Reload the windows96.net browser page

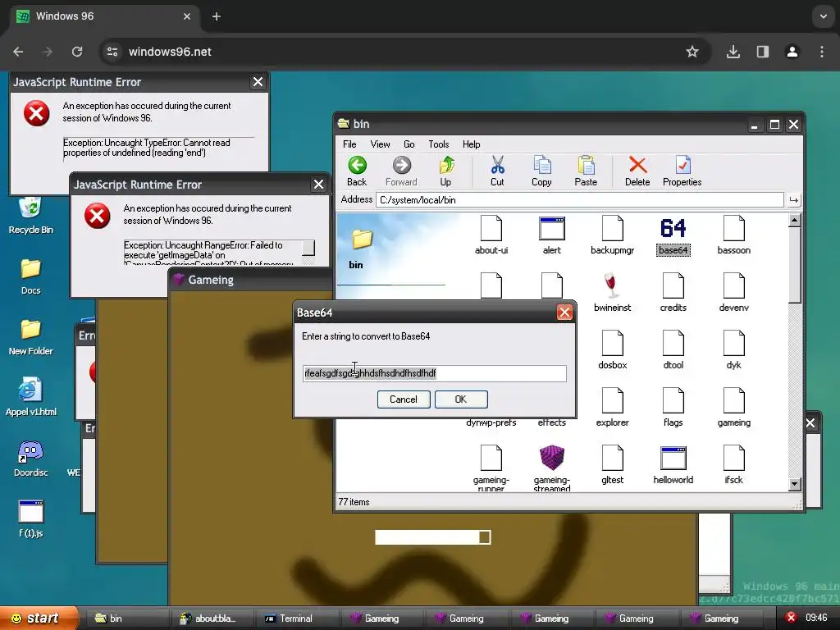(77, 52)
